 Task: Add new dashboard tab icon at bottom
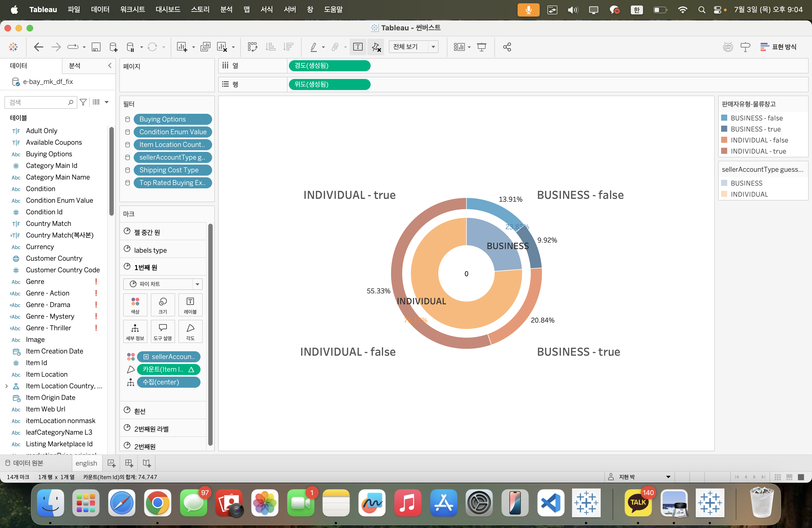coord(129,463)
